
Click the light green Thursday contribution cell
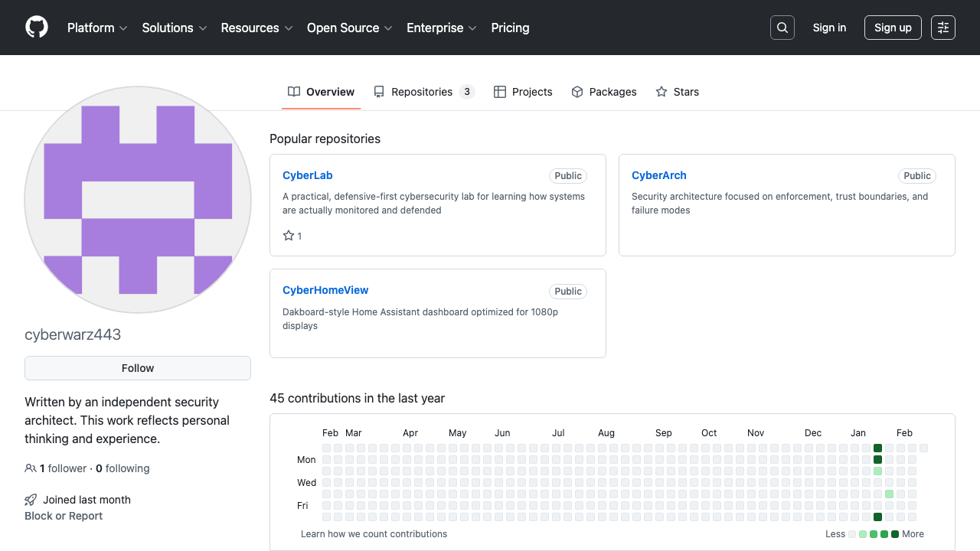(x=889, y=494)
